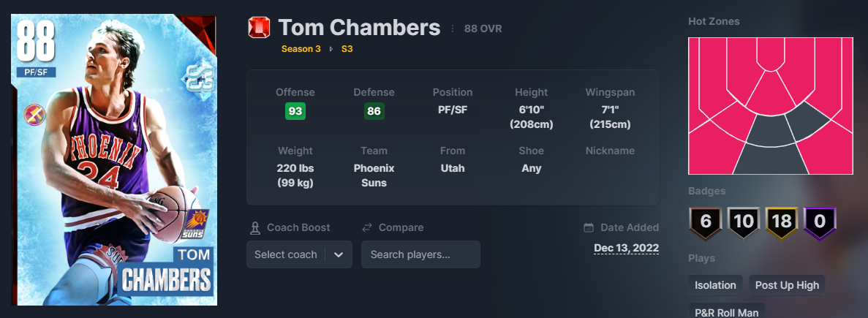Click the vertical dots icon before 88 OVR
868x318 pixels.
[x=453, y=29]
